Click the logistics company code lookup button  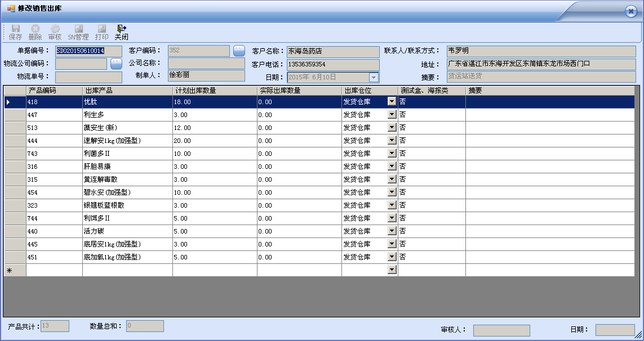pyautogui.click(x=116, y=64)
